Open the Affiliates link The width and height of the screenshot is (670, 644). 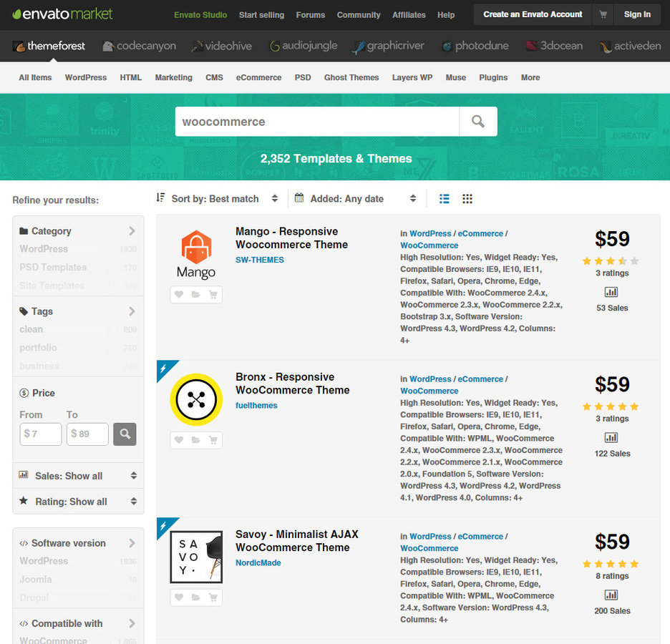(x=409, y=15)
